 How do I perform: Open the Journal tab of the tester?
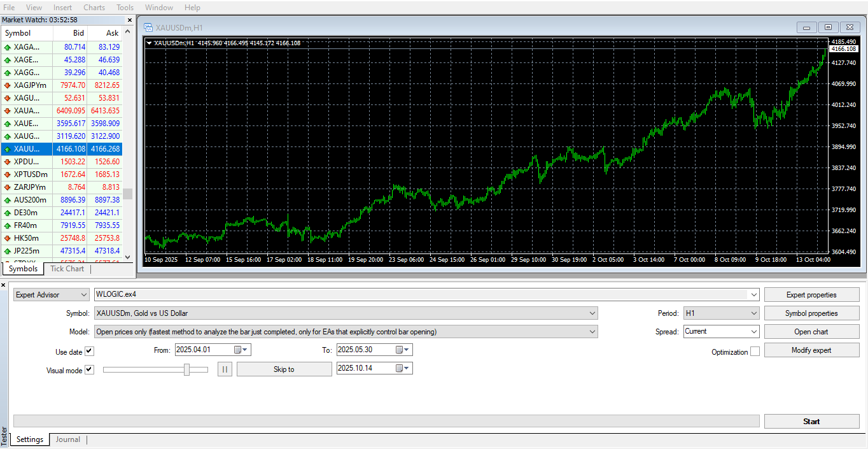tap(67, 439)
